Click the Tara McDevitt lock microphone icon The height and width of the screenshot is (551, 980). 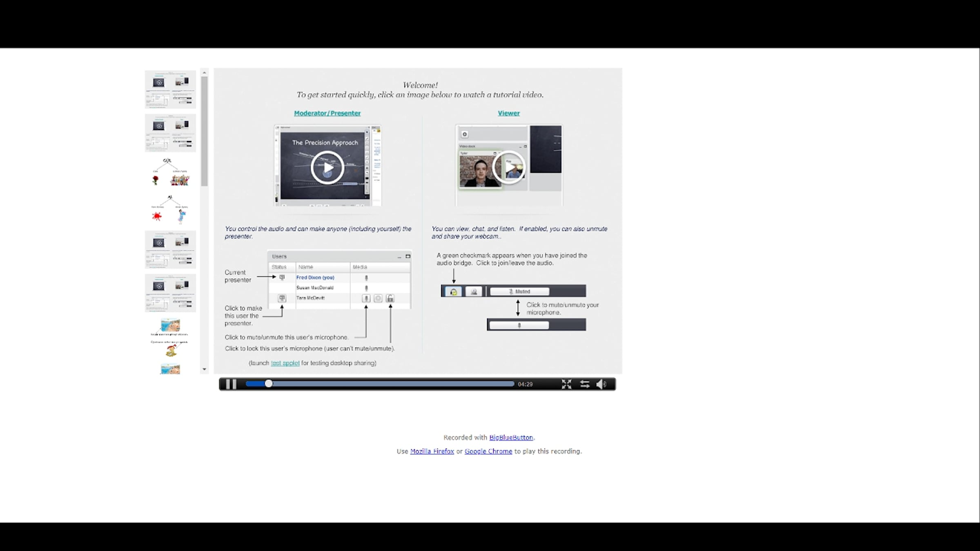[x=390, y=299]
